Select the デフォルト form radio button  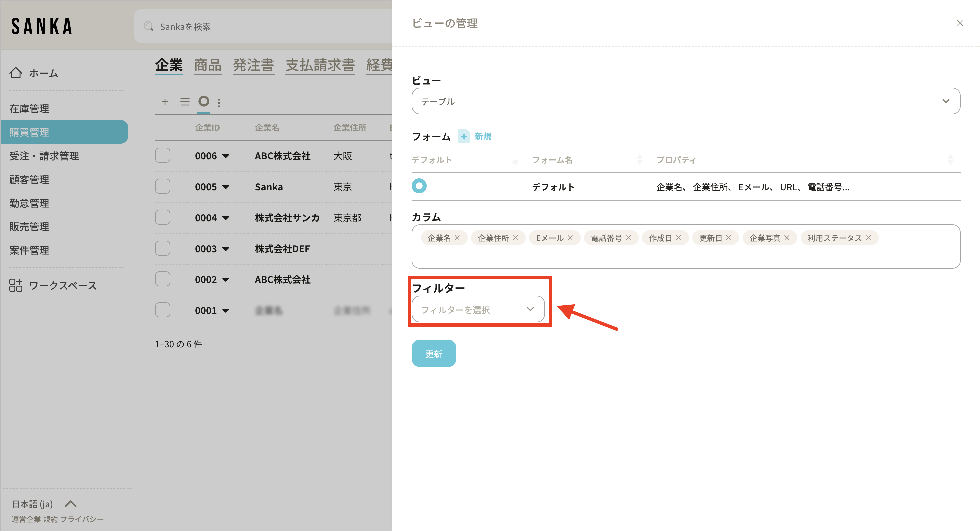419,186
